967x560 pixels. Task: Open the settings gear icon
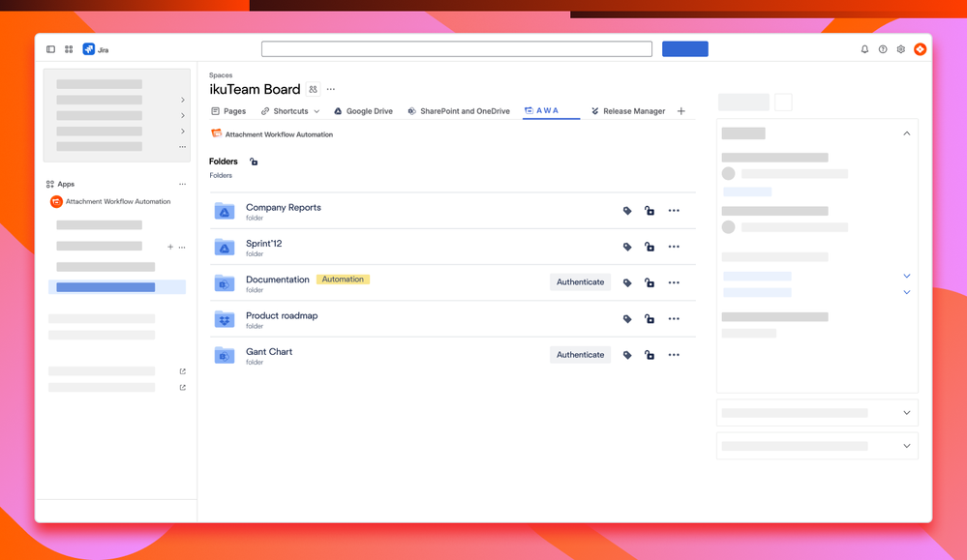(x=901, y=49)
